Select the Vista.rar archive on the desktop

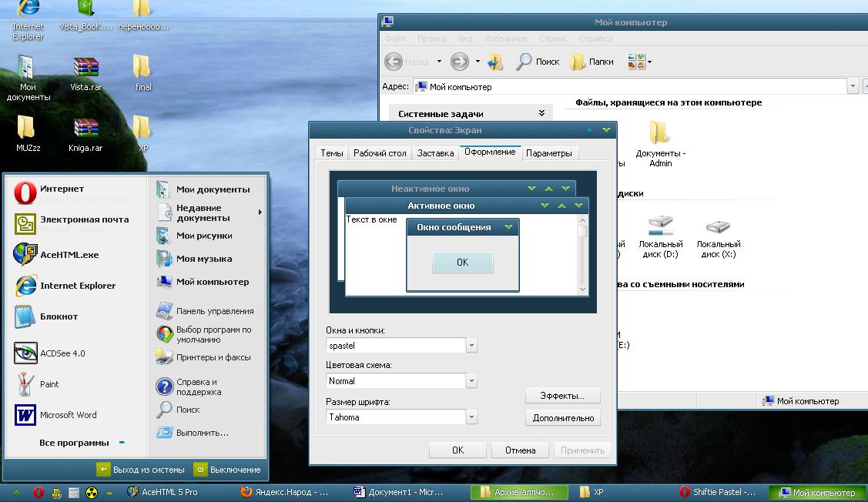point(85,74)
